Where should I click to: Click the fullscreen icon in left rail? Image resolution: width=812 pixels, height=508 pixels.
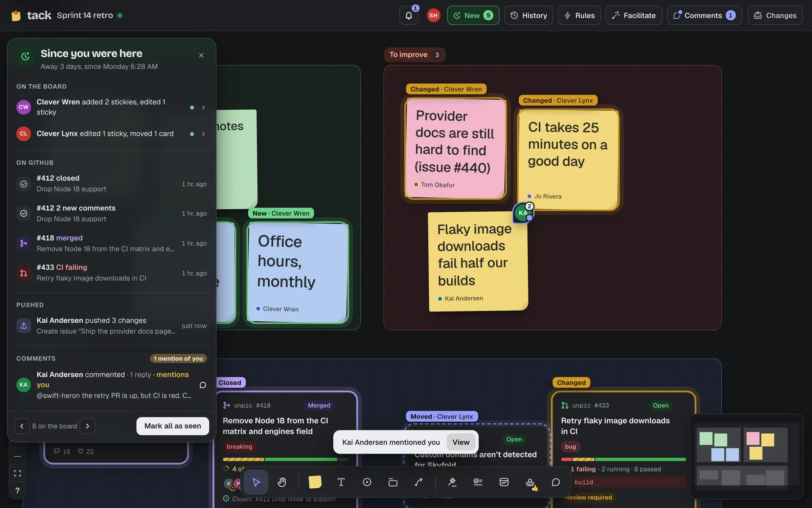coord(17,473)
